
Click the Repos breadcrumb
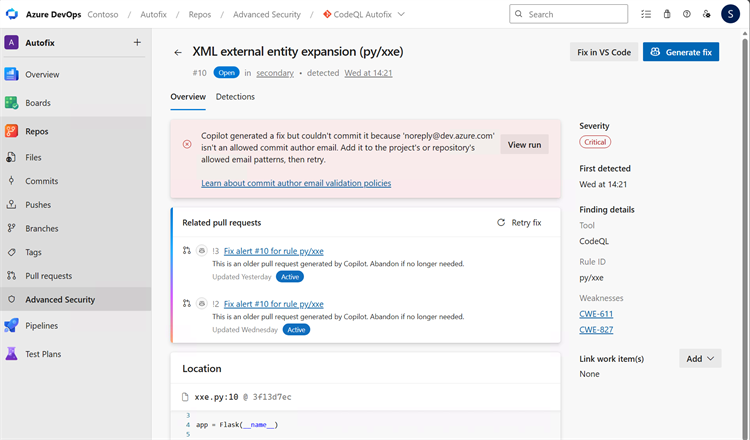(x=199, y=14)
